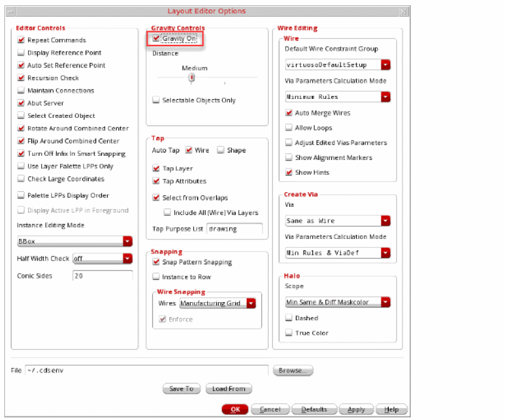Toggle Flip Around Combined Center

click(21, 141)
